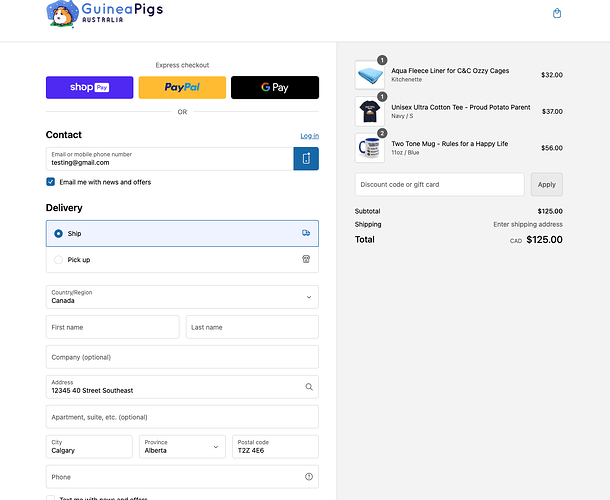Click the Kitchenette variant text
The height and width of the screenshot is (500, 610).
coord(407,79)
